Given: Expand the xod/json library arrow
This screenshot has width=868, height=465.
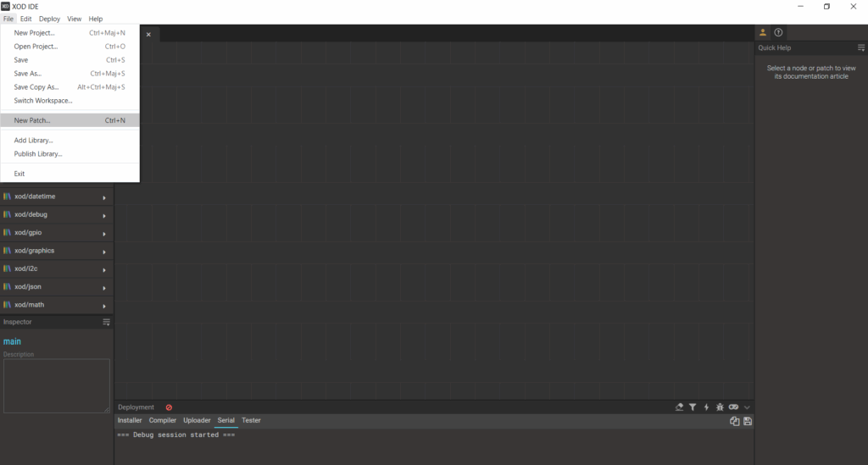Looking at the screenshot, I should pyautogui.click(x=104, y=288).
